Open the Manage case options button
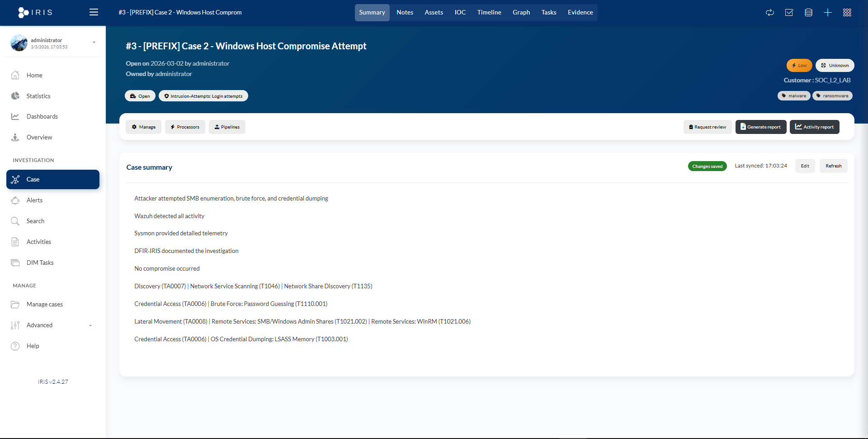This screenshot has height=439, width=868. click(143, 127)
